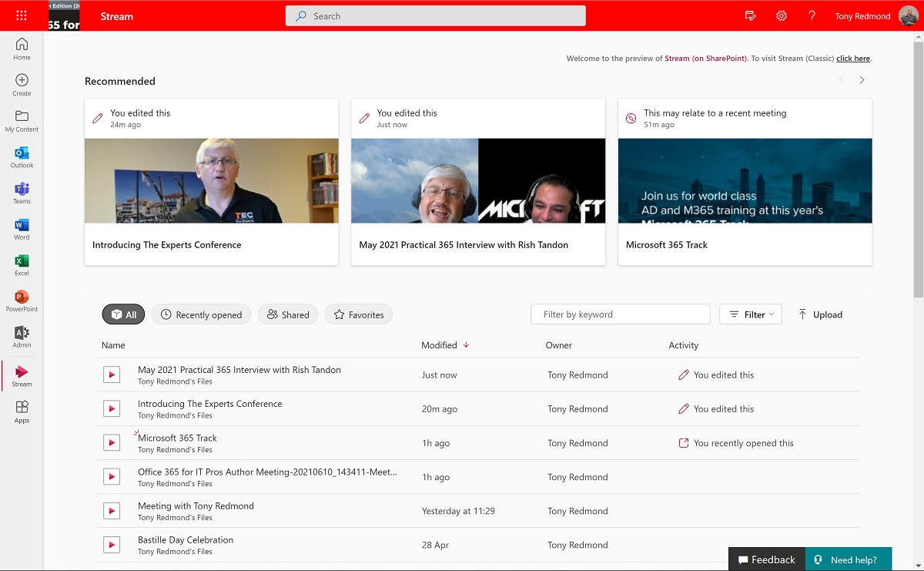
Task: Select the All filter pill
Action: tap(123, 314)
